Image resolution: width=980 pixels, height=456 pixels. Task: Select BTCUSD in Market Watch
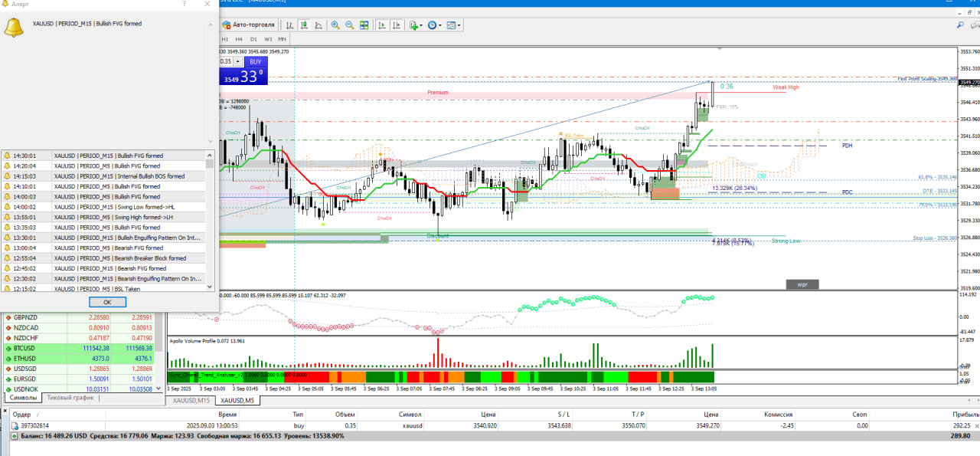[81, 348]
